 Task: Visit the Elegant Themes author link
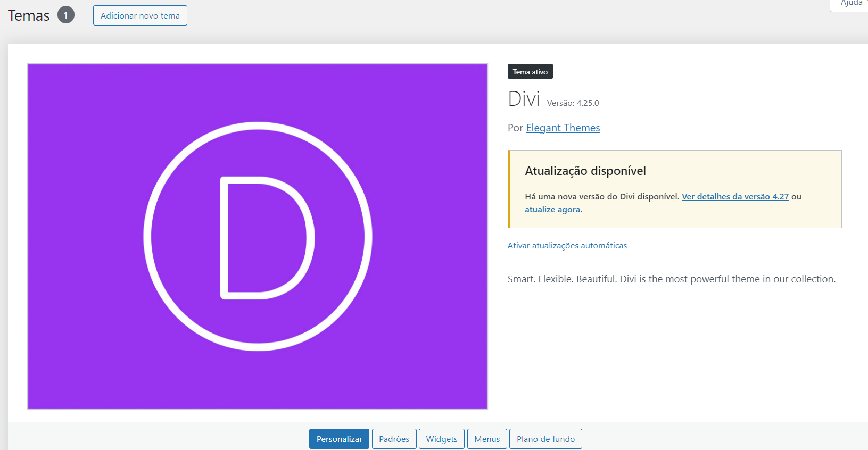click(x=563, y=128)
